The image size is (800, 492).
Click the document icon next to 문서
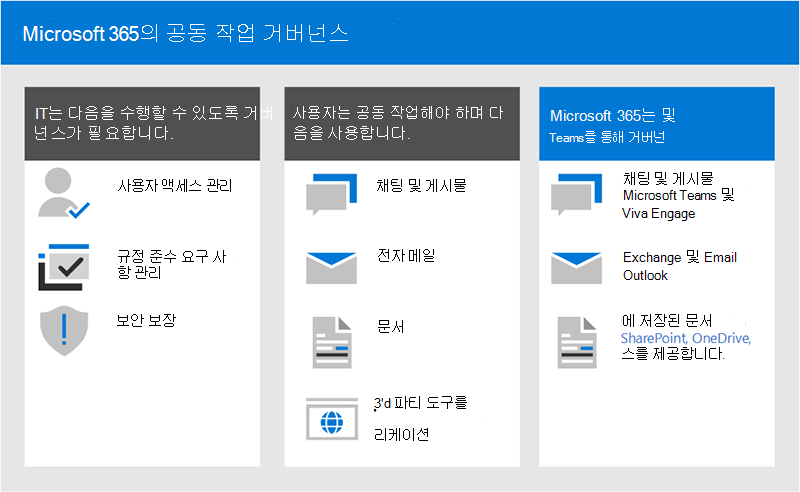(332, 342)
